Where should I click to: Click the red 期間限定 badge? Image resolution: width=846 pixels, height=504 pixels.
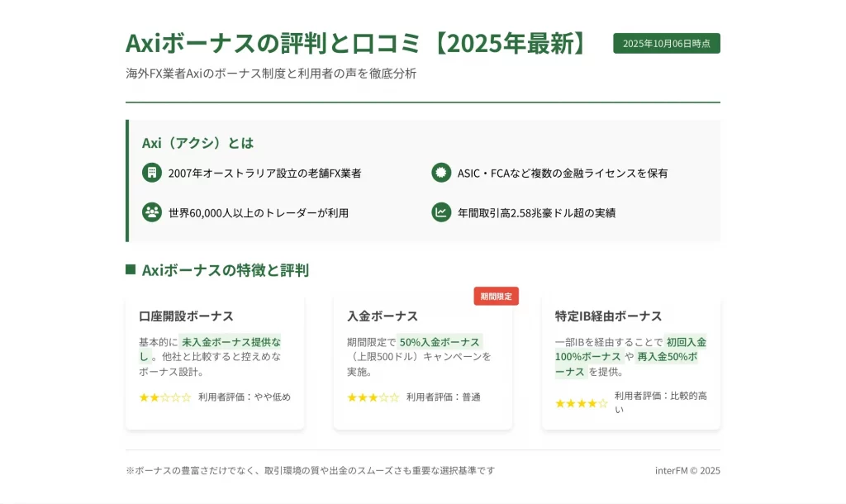496,296
